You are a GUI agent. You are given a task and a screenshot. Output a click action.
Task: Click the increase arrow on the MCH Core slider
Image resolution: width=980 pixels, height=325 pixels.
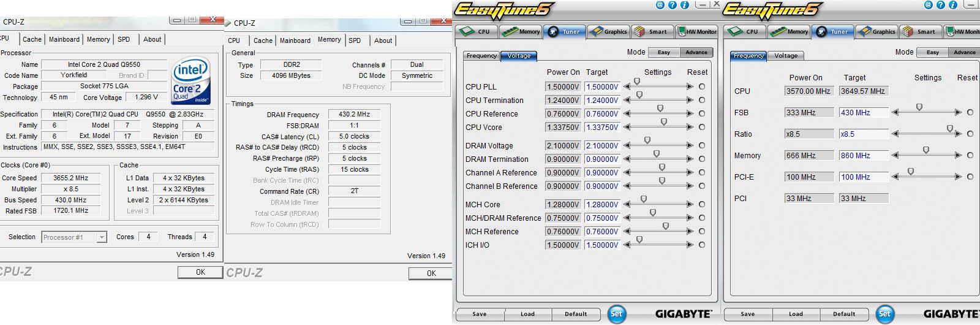pos(690,205)
